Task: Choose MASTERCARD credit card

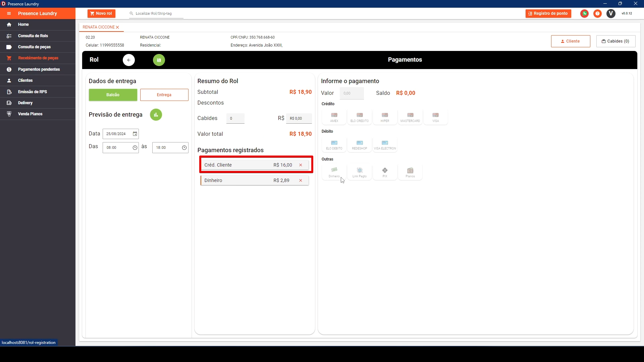Action: pos(410,117)
